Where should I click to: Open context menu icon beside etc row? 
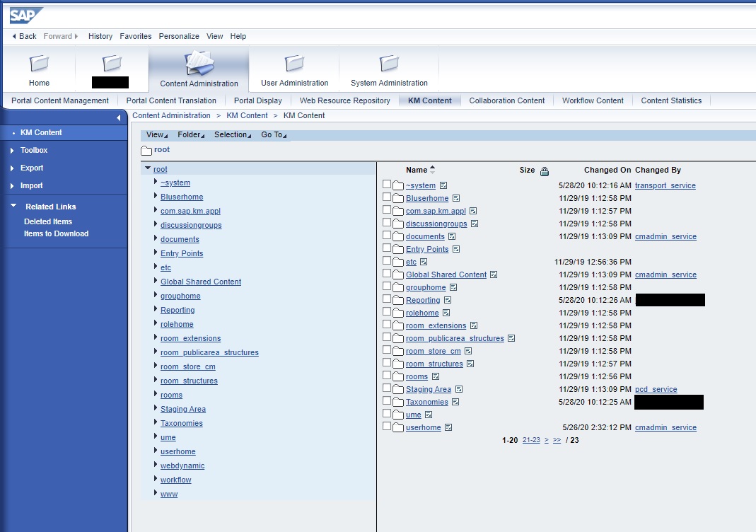(424, 262)
